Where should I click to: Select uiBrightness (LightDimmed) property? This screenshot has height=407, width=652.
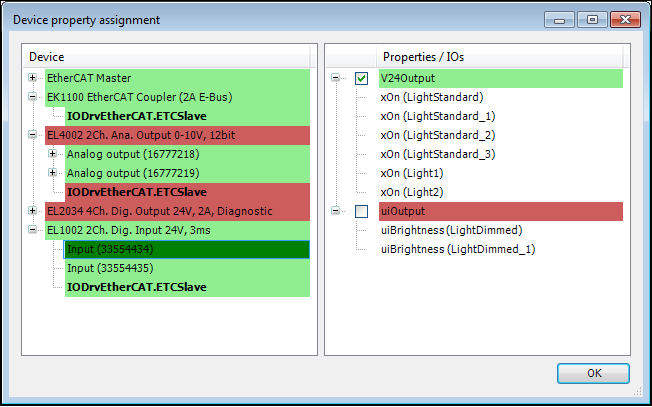[451, 230]
